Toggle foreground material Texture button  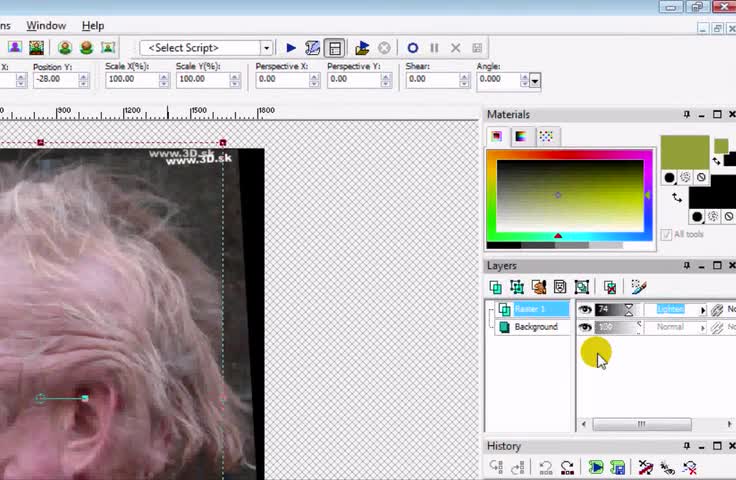click(685, 177)
